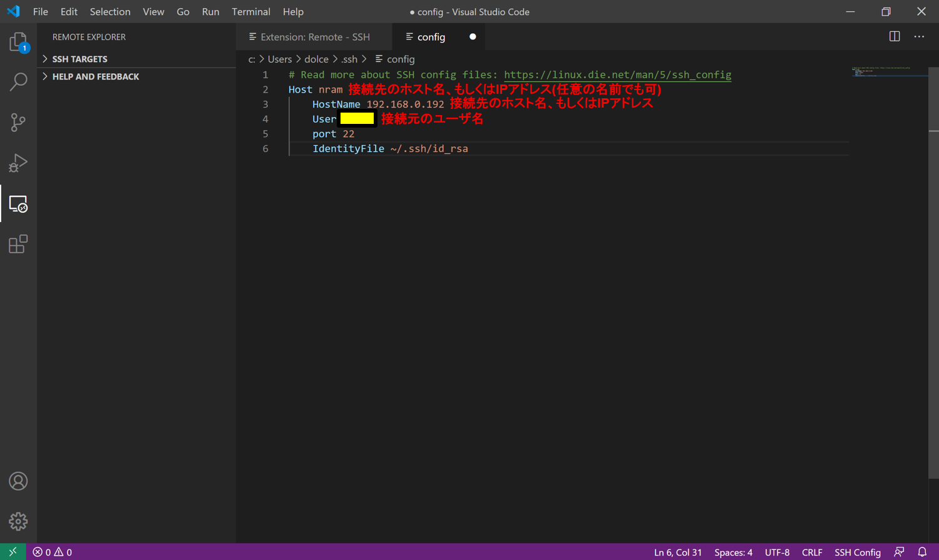This screenshot has width=939, height=560.
Task: Open the Extensions view
Action: click(18, 244)
